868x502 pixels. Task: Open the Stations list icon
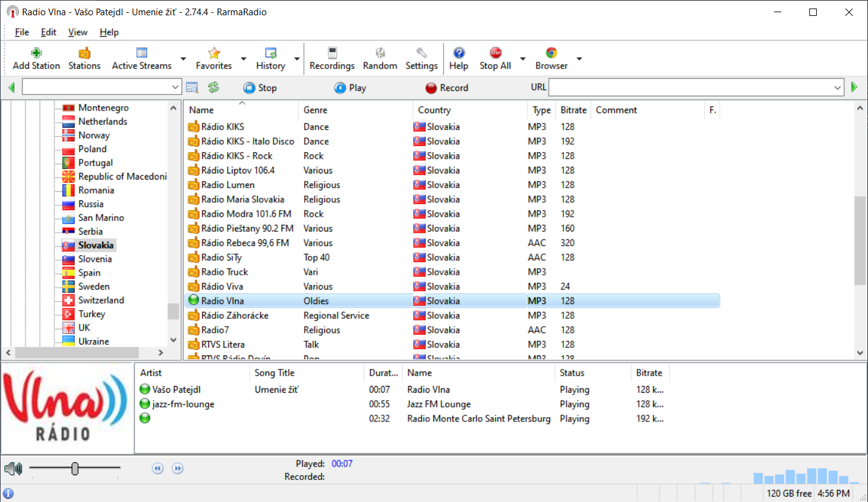[84, 53]
